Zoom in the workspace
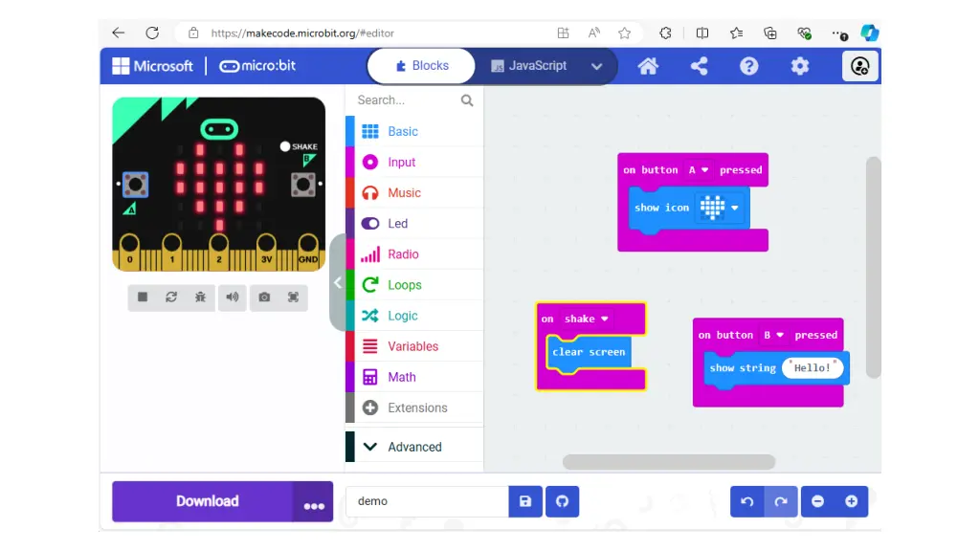This screenshot has height=551, width=980. pos(851,501)
